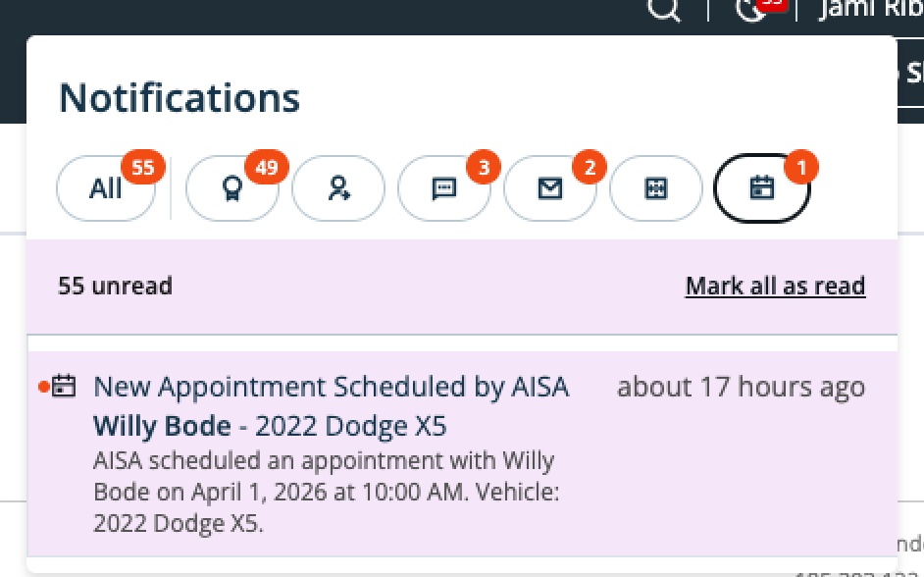Click the 'about 17 hours ago' timestamp
924x577 pixels.
click(x=741, y=387)
